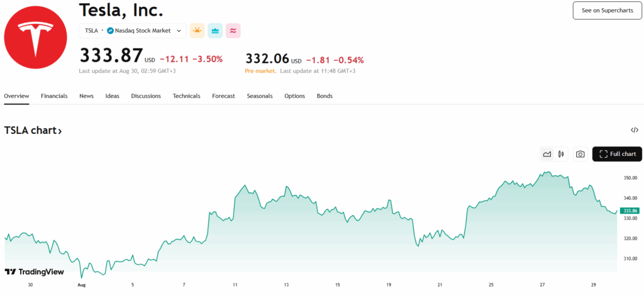Viewport: 644px width, 295px height.
Task: Open the News tab
Action: (x=86, y=96)
